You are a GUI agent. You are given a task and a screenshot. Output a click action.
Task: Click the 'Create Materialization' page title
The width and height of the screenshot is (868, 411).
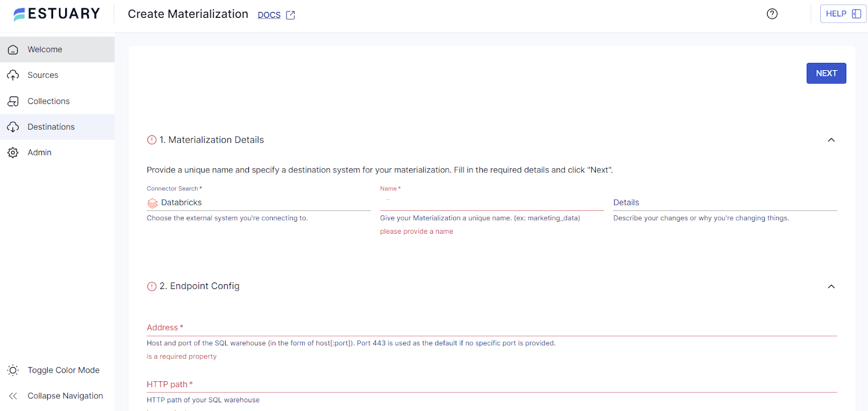tap(188, 14)
